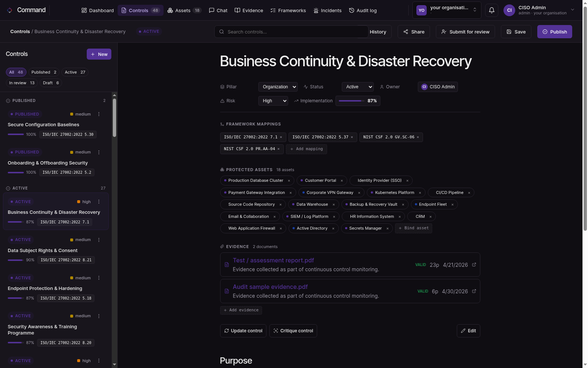Viewport: 588px width, 368px height.
Task: Unbind Customer Portal asset
Action: tap(342, 181)
